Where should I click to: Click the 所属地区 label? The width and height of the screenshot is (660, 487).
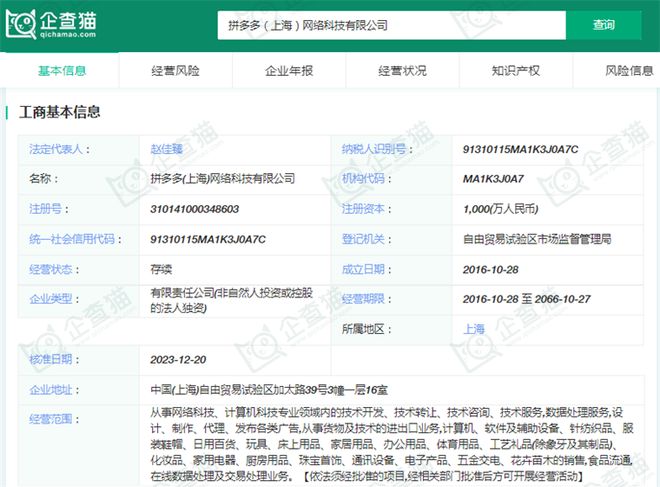tap(363, 329)
